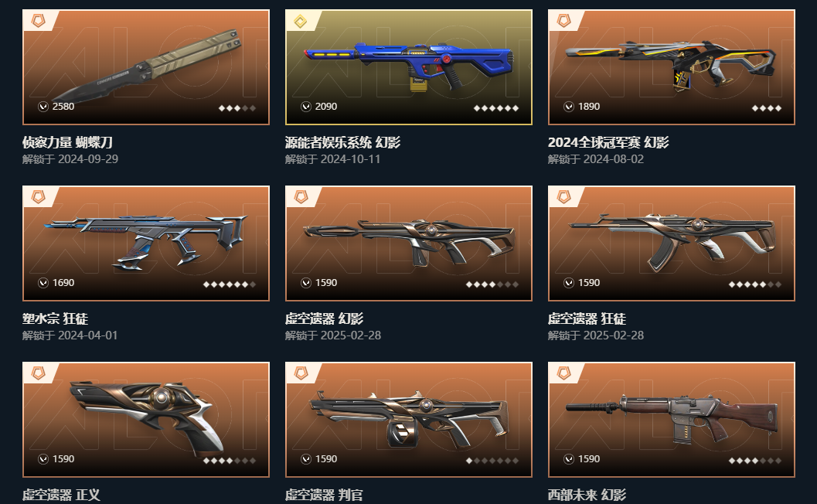Click the VP currency icon beside 2580
This screenshot has width=817, height=504.
click(x=43, y=107)
